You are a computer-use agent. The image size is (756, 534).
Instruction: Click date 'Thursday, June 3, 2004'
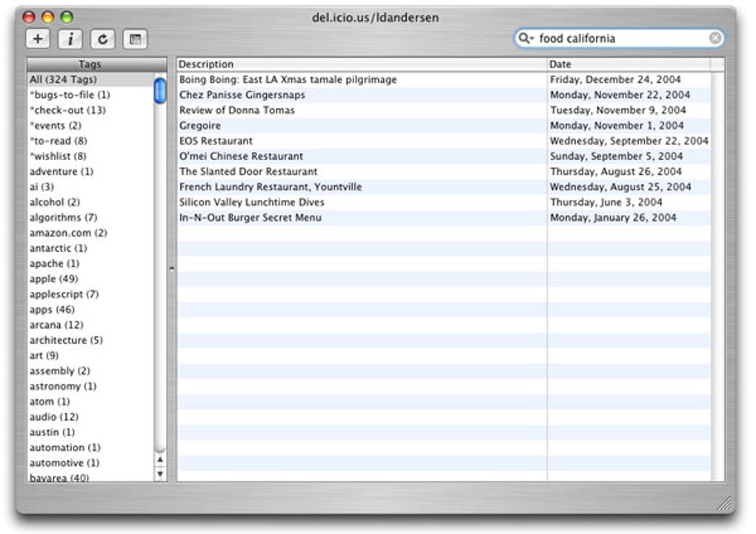(x=606, y=202)
